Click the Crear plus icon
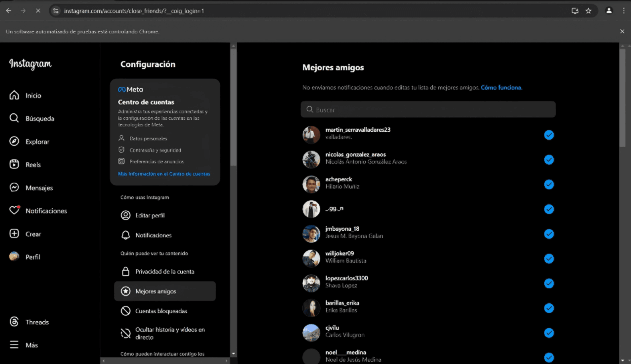 14,234
